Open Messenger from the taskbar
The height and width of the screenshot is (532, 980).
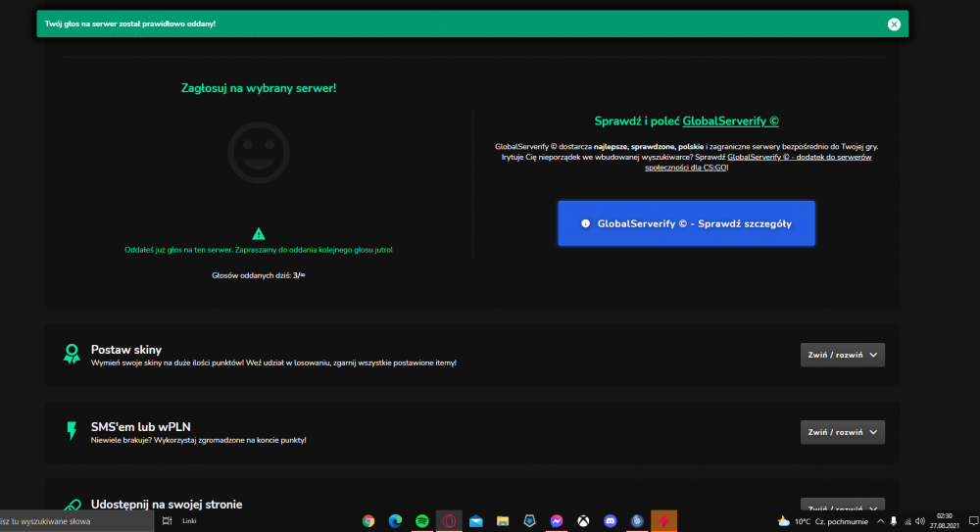[557, 521]
